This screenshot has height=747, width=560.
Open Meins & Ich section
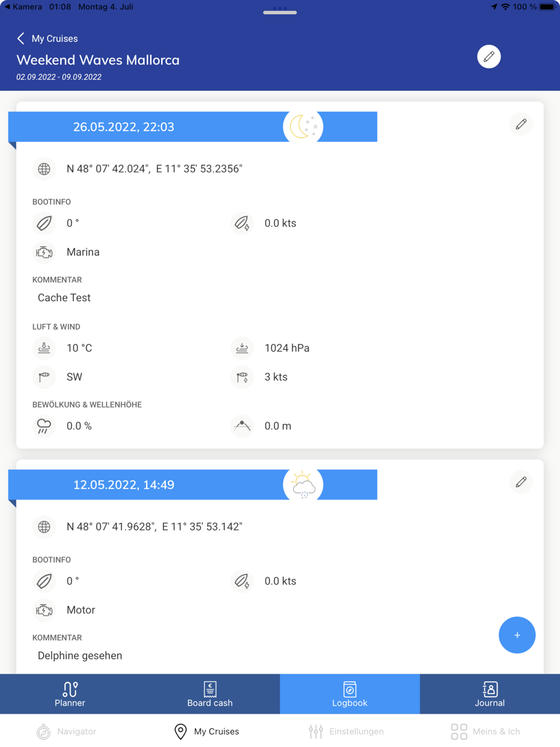[486, 731]
